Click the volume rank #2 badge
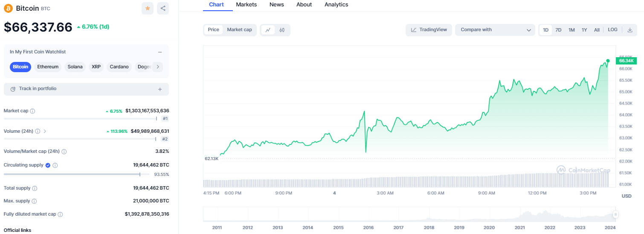This screenshot has height=234, width=644. pos(165,139)
